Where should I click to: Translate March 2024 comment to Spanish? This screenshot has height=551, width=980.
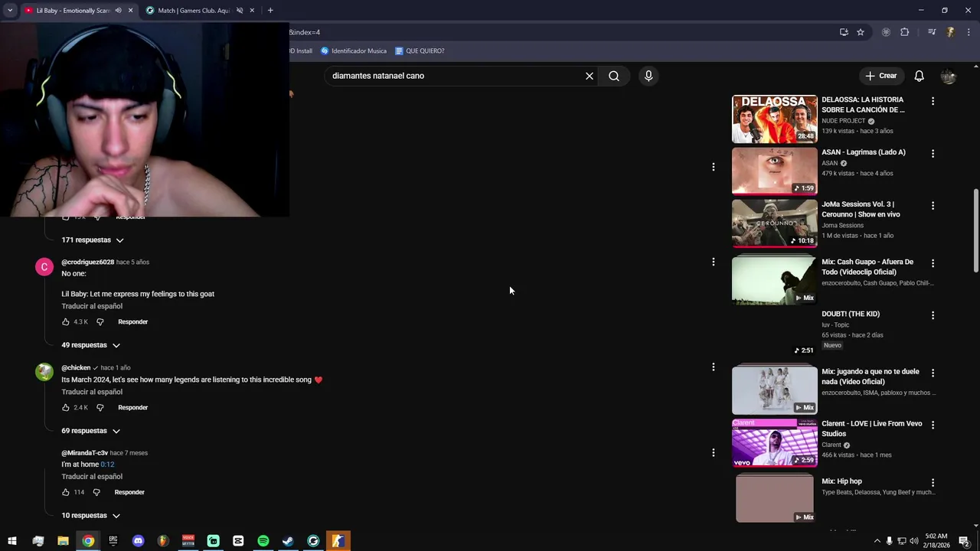click(92, 392)
